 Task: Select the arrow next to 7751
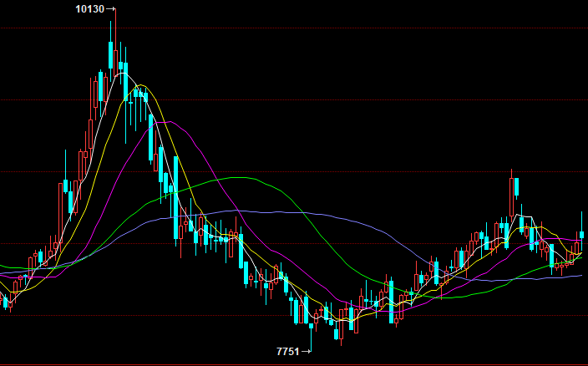[x=306, y=352]
